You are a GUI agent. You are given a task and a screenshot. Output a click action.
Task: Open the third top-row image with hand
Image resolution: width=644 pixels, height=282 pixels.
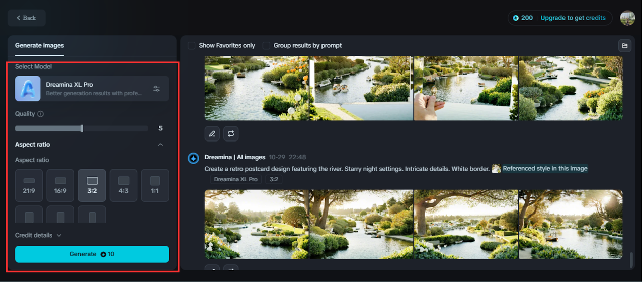click(x=465, y=88)
